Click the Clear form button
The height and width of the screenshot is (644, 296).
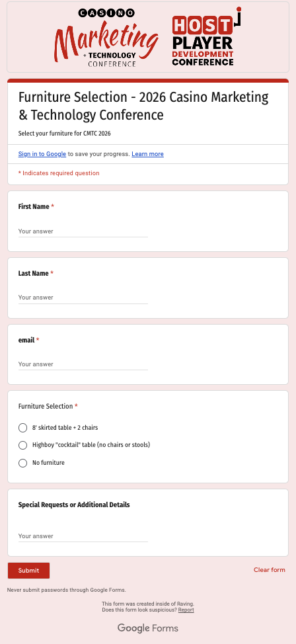pyautogui.click(x=270, y=570)
